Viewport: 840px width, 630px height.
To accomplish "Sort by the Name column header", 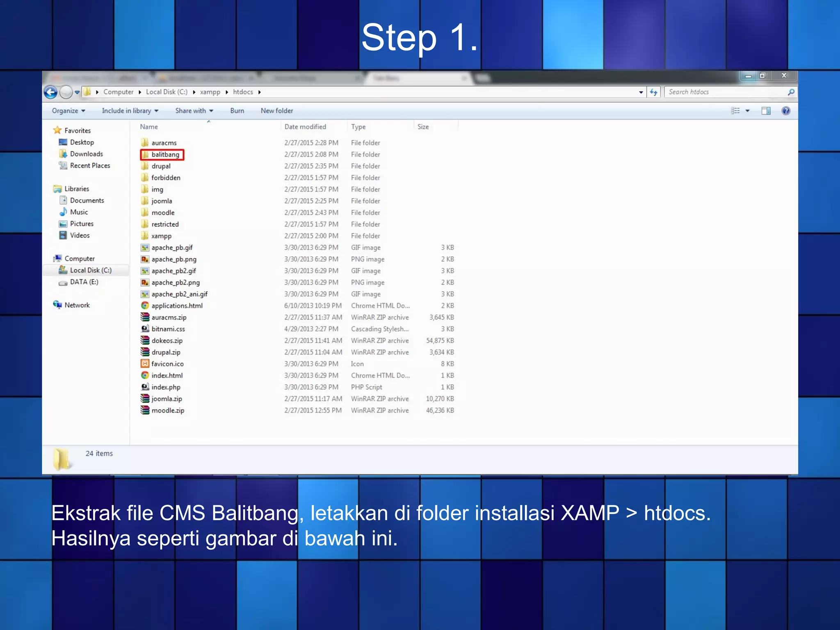I will click(149, 127).
